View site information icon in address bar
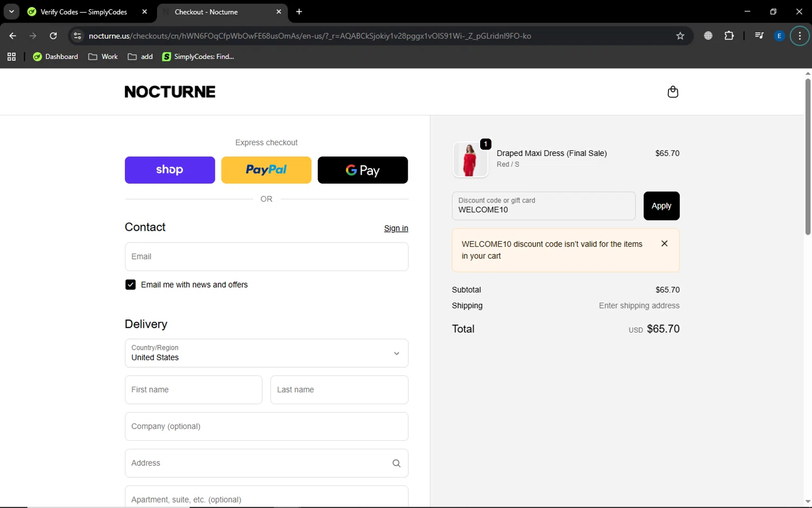This screenshot has height=508, width=812. point(77,36)
